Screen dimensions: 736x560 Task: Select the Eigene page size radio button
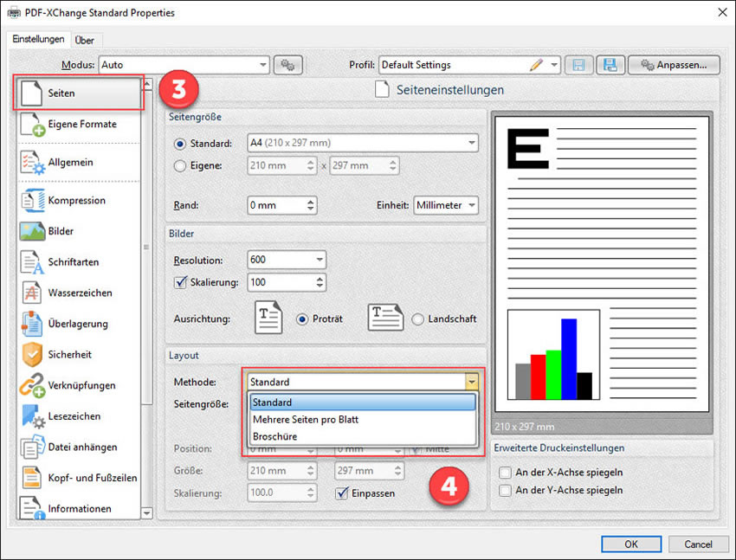(180, 165)
